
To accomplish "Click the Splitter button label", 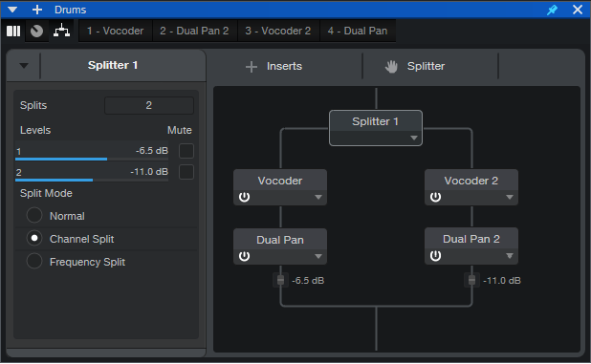I will 426,66.
